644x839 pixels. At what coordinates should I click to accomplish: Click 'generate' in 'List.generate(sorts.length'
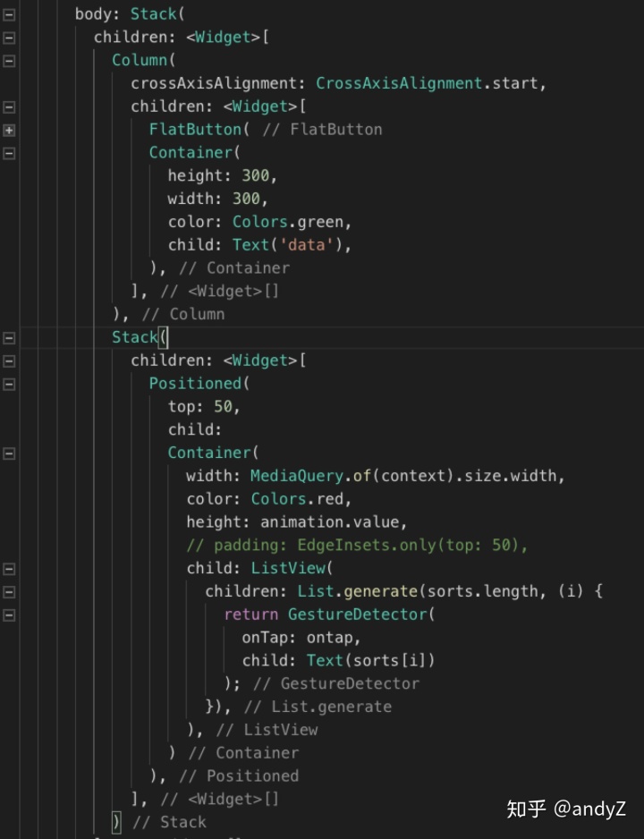[380, 592]
